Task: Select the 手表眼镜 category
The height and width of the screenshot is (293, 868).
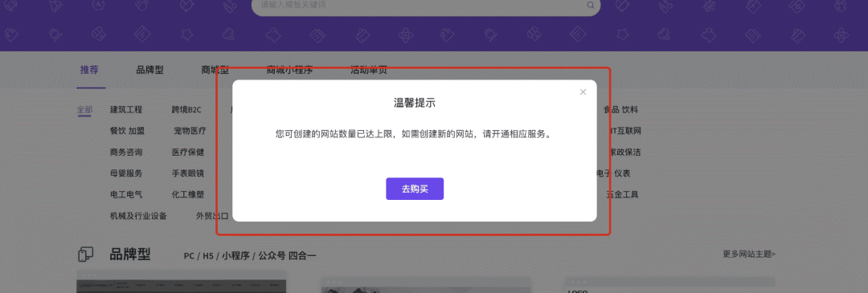Action: pos(187,173)
